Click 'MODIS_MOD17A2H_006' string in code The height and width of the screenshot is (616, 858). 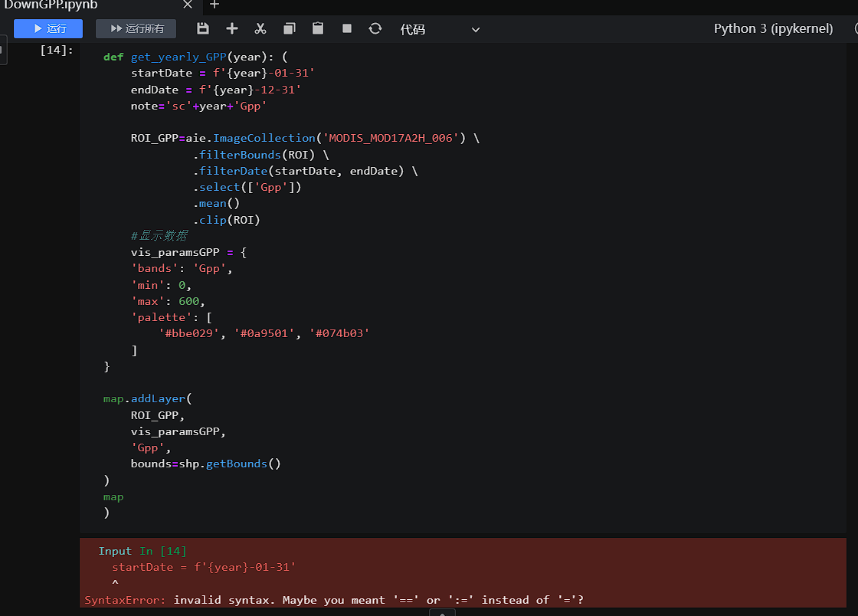391,139
